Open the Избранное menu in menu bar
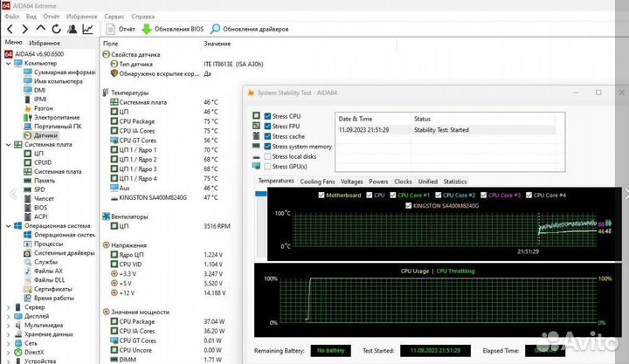 tap(82, 17)
